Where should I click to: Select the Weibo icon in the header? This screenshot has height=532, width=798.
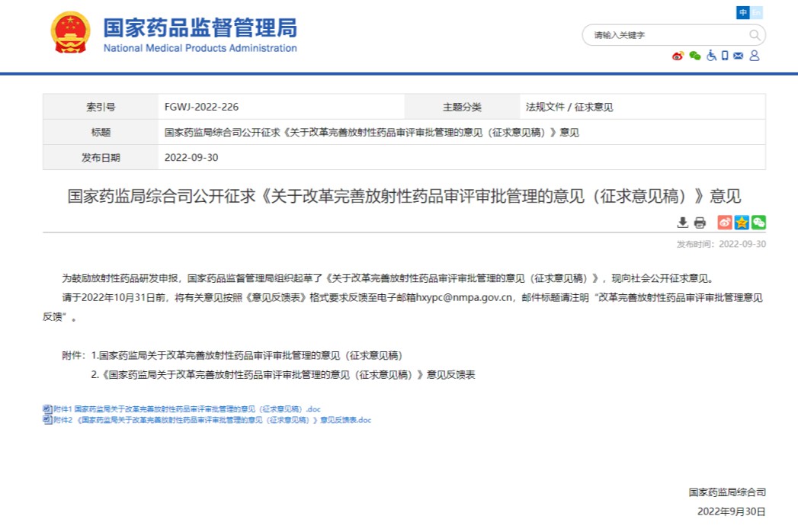[x=677, y=56]
